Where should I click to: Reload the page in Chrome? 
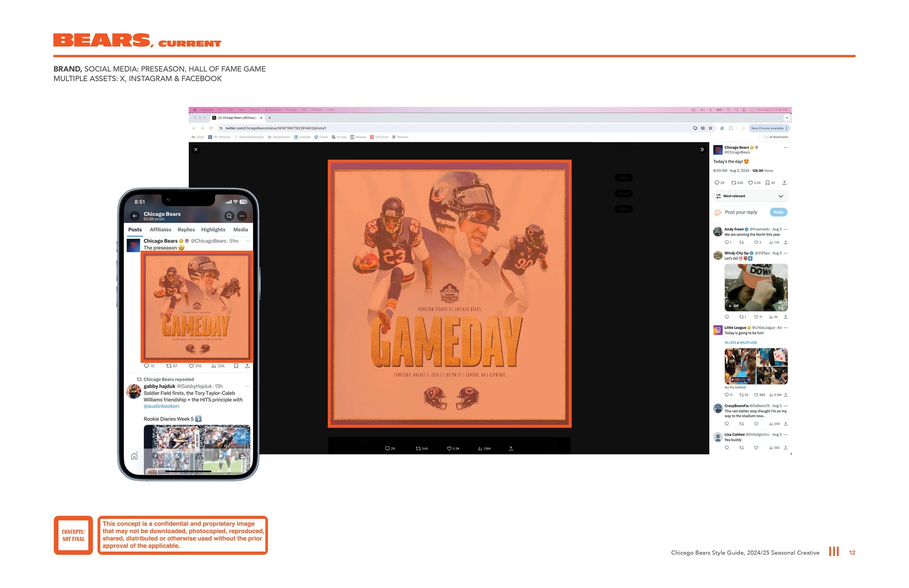coord(211,128)
